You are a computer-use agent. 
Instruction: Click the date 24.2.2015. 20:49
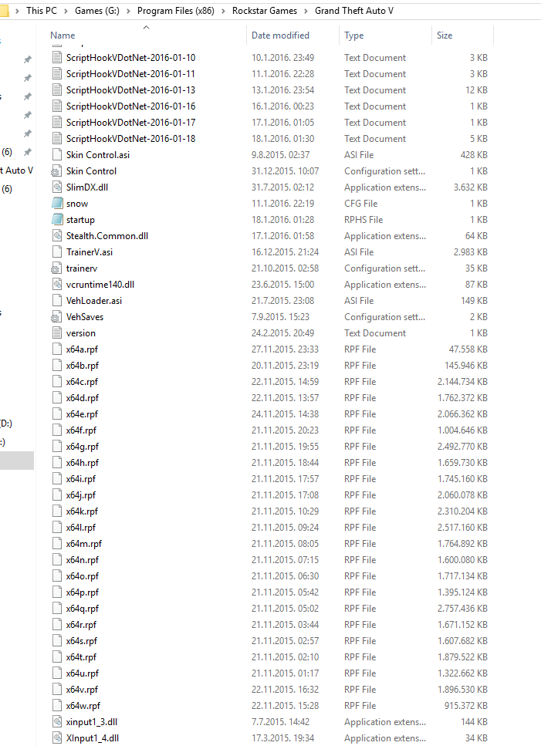pos(282,333)
